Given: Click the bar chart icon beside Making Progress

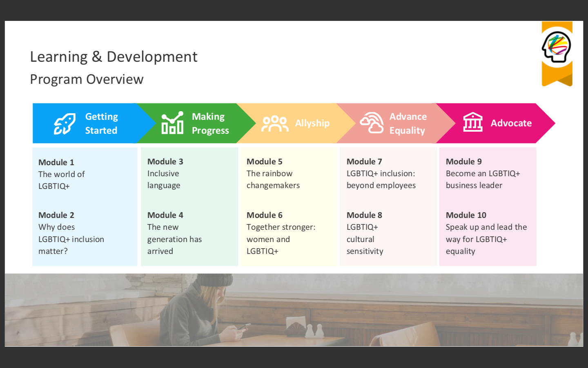Looking at the screenshot, I should click(172, 123).
